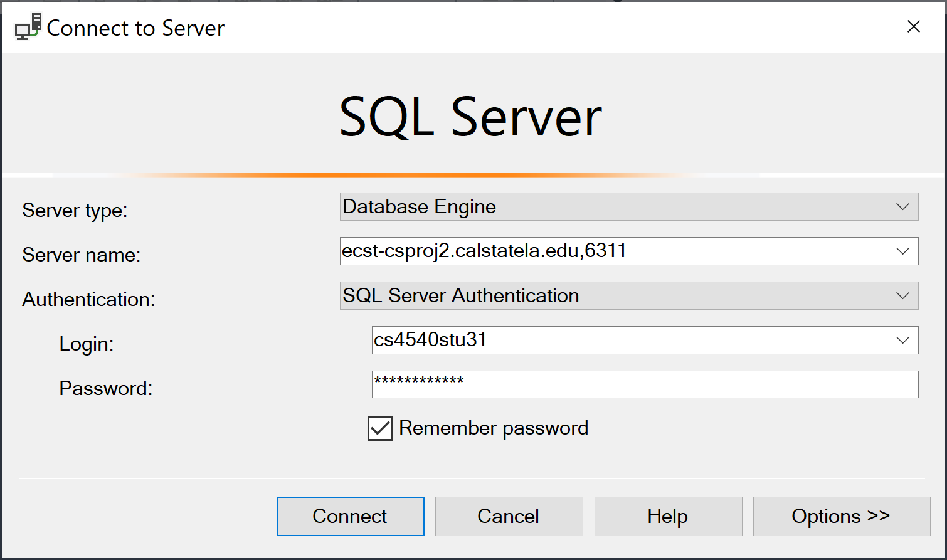The height and width of the screenshot is (560, 947).
Task: Close the Connect to Server dialog
Action: pyautogui.click(x=913, y=26)
